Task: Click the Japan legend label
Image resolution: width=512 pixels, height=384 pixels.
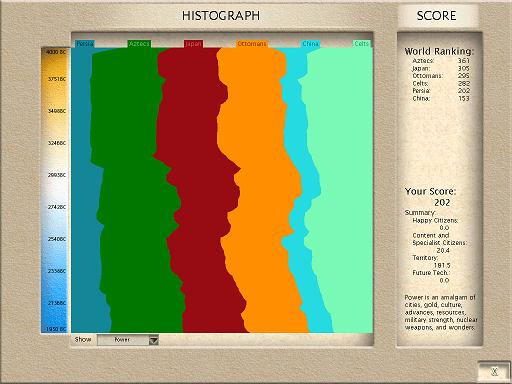Action: (x=193, y=44)
